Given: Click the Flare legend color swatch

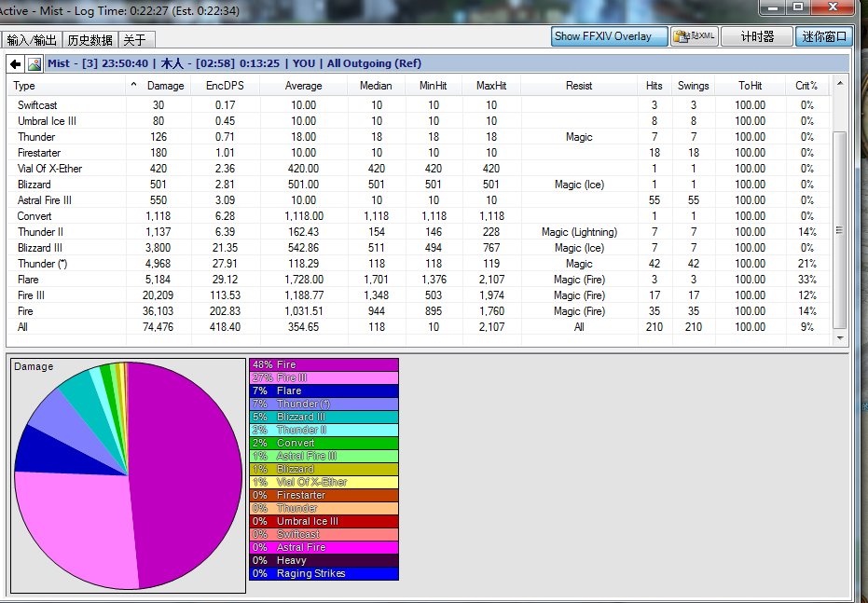Looking at the screenshot, I should (324, 391).
